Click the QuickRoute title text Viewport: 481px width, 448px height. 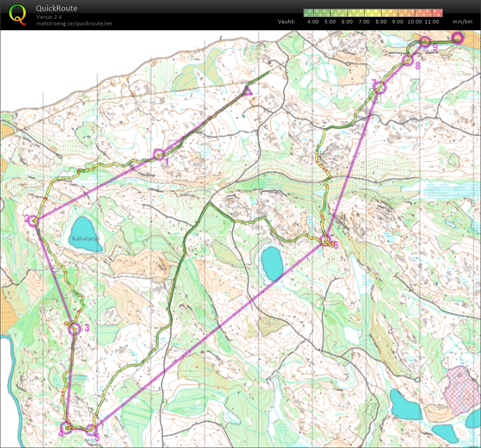pos(57,8)
